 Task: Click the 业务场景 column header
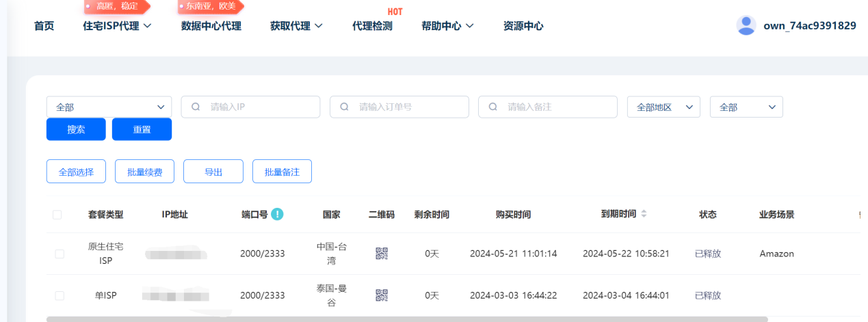[776, 215]
